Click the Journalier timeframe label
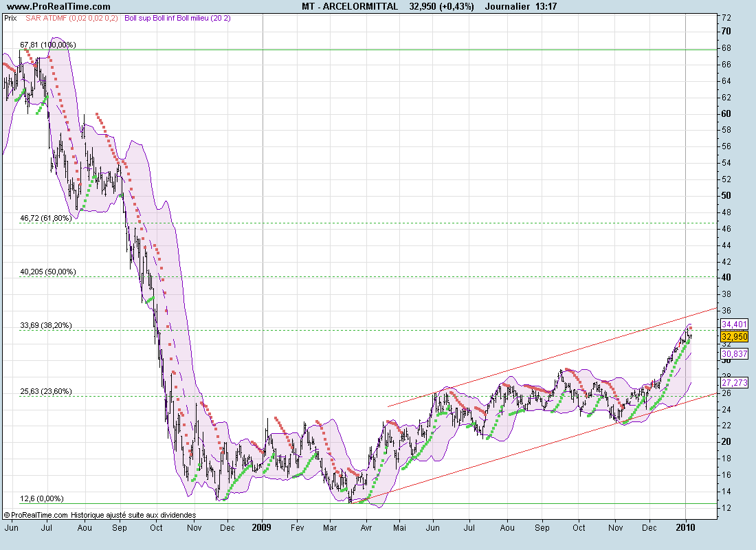Image resolution: width=756 pixels, height=550 pixels. (x=507, y=6)
